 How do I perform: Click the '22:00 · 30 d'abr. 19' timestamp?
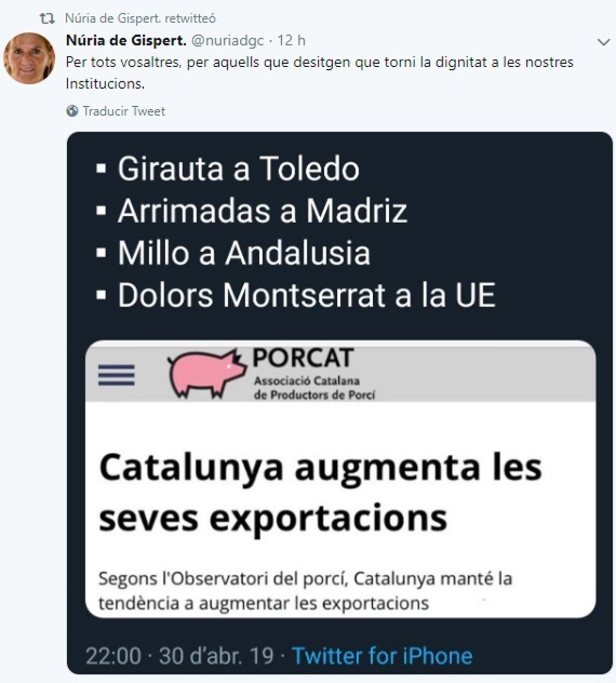180,656
